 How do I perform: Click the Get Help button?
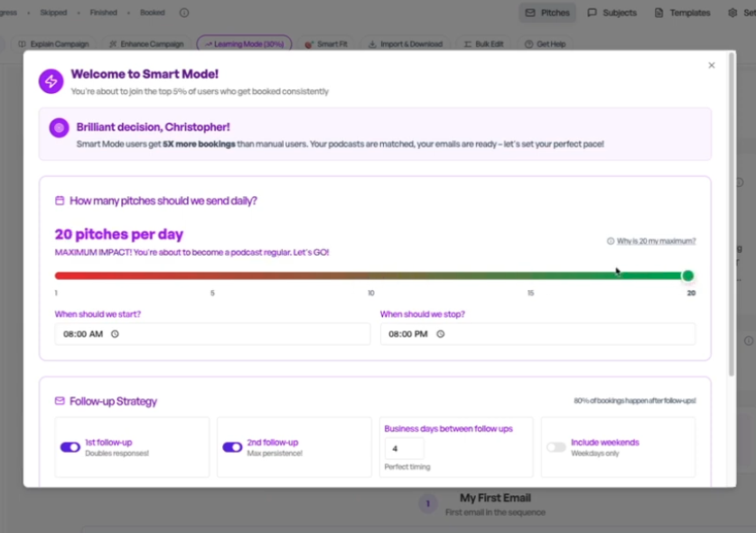(546, 44)
